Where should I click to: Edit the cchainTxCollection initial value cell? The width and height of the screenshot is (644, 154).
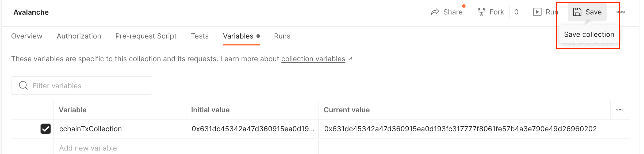point(252,129)
